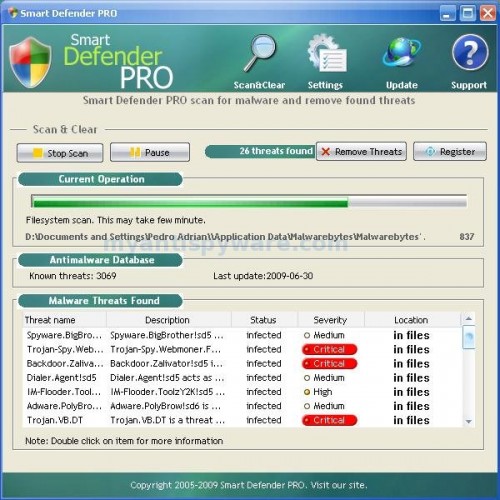Select the IM-Flooder.Tool... threat row
Screen dimensions: 500x500
click(243, 392)
